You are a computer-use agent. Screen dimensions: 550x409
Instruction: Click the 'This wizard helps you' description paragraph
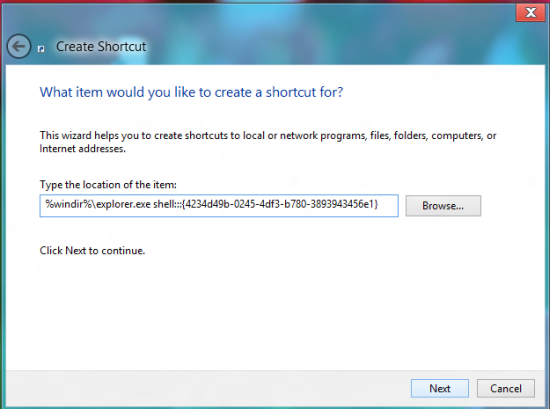268,142
